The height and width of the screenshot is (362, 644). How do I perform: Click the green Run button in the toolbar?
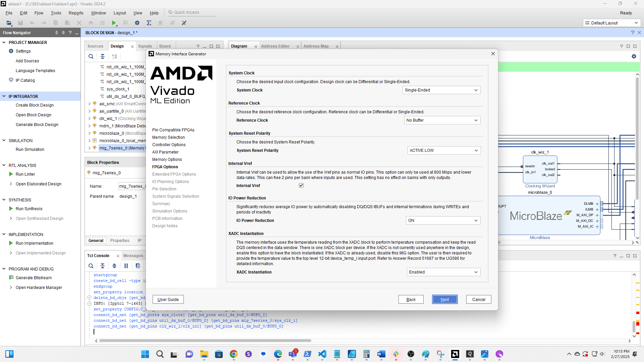point(114,23)
